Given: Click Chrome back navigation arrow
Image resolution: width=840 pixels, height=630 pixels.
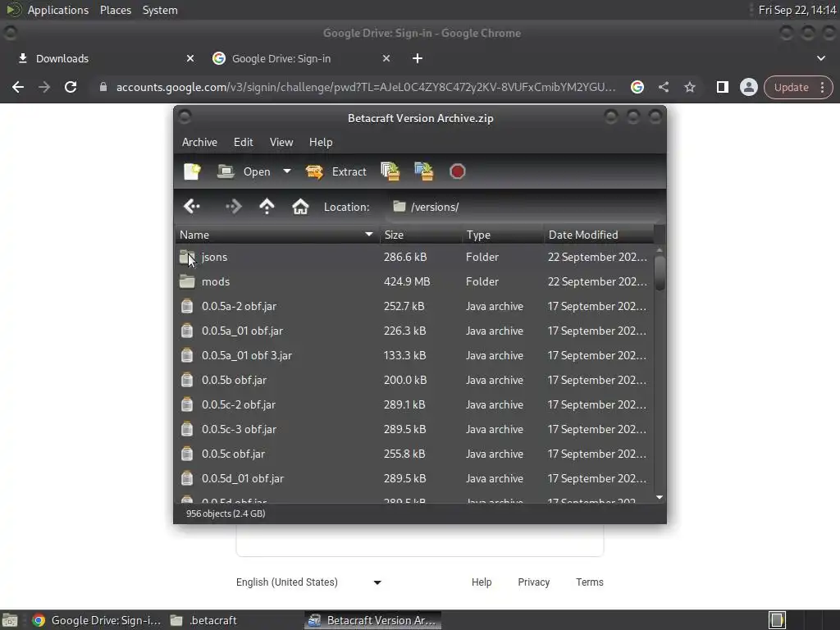Looking at the screenshot, I should point(18,87).
